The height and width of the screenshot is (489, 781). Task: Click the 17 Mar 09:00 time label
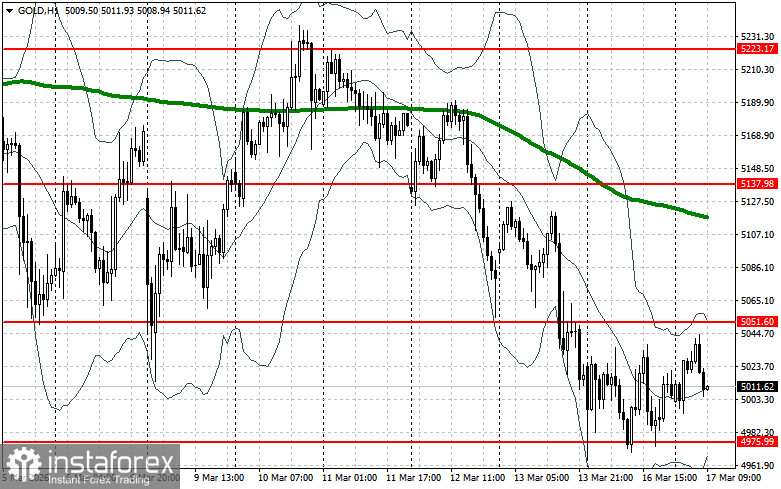[733, 478]
